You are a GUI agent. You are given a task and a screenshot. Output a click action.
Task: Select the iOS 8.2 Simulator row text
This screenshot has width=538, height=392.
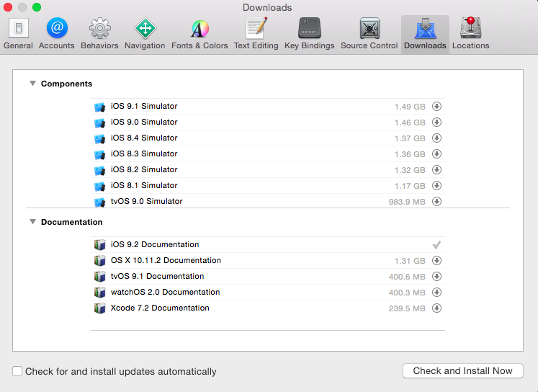(144, 169)
